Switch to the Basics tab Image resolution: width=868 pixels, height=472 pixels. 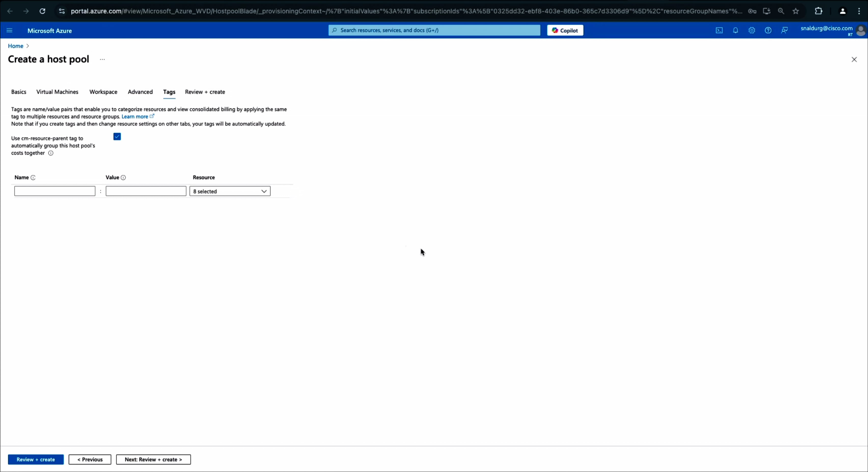pos(19,92)
